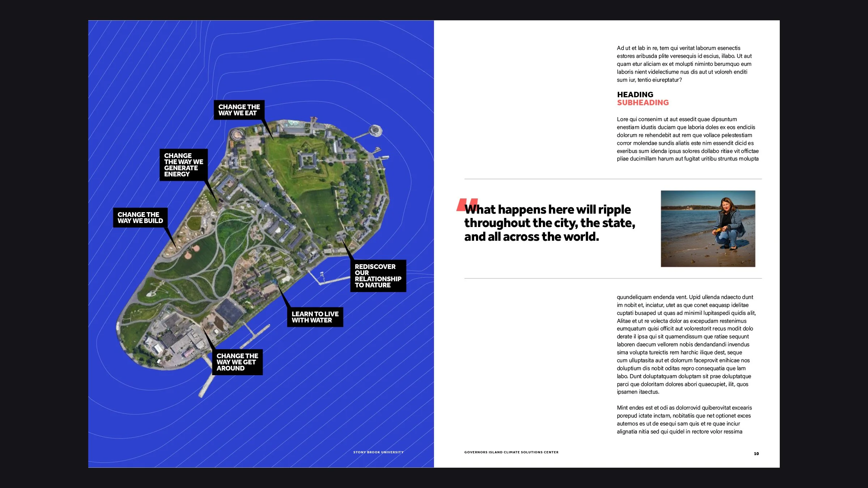Image resolution: width=868 pixels, height=488 pixels.
Task: Click page number 10
Action: (x=756, y=454)
